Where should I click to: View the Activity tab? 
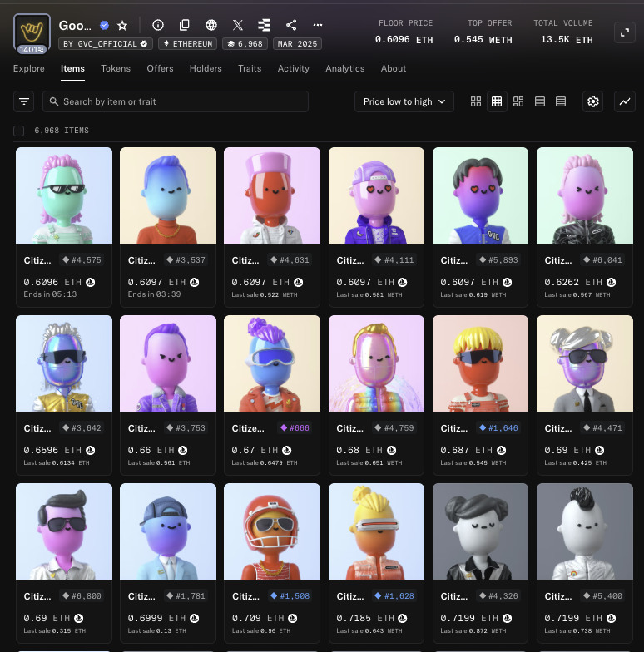pos(293,68)
